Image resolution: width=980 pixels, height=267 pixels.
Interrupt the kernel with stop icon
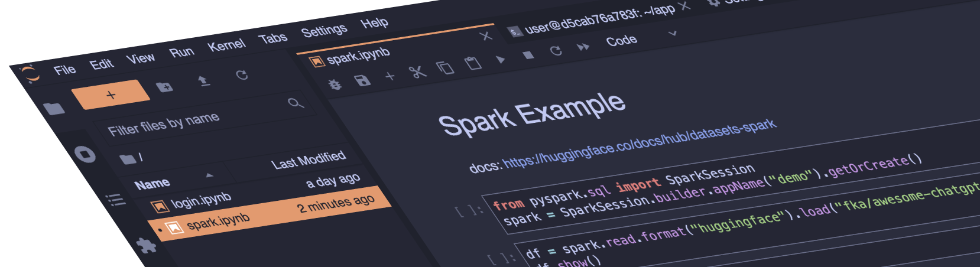click(x=529, y=55)
